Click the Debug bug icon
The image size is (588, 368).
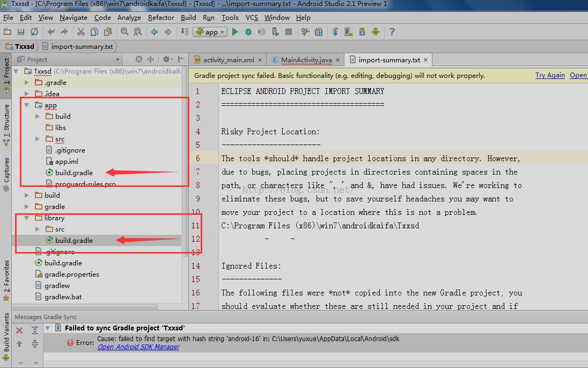point(248,32)
